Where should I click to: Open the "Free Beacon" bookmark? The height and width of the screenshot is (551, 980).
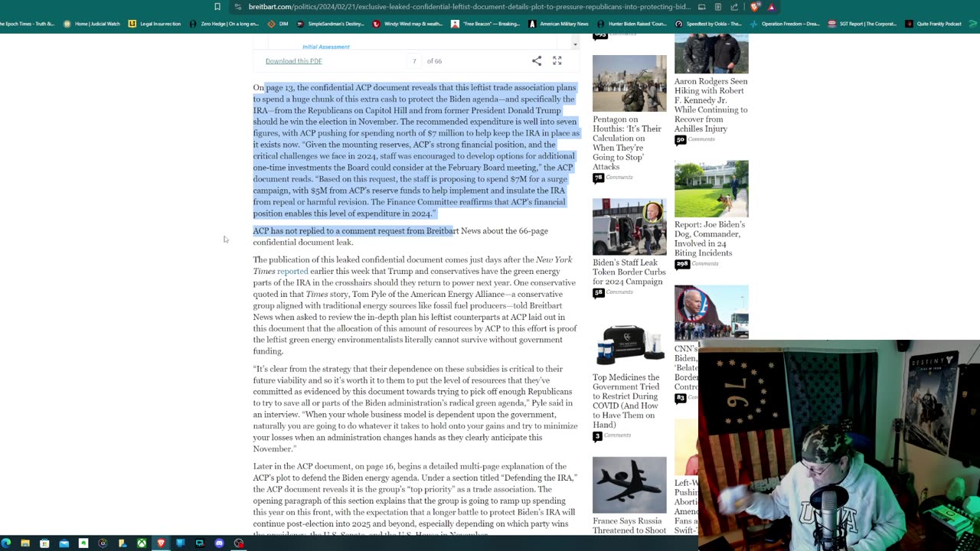[486, 24]
